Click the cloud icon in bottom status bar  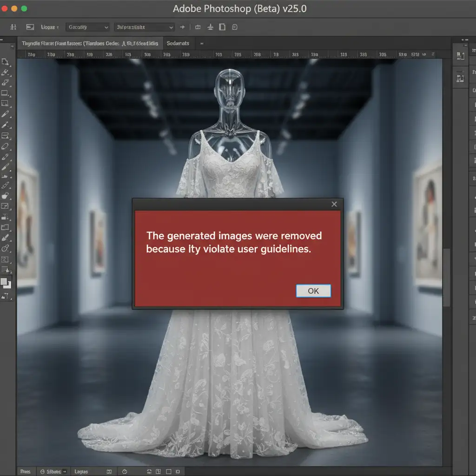point(125,471)
